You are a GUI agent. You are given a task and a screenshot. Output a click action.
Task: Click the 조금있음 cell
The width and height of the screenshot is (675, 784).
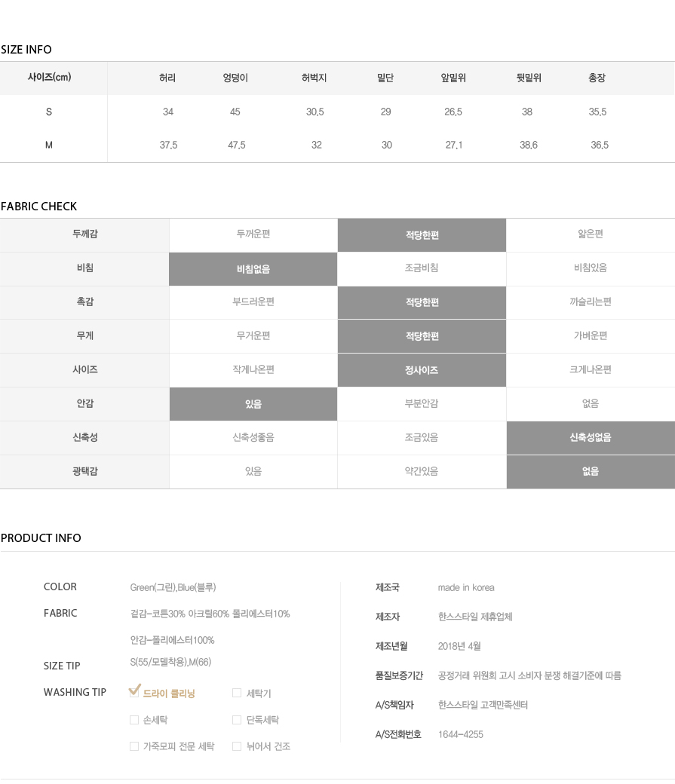(422, 437)
